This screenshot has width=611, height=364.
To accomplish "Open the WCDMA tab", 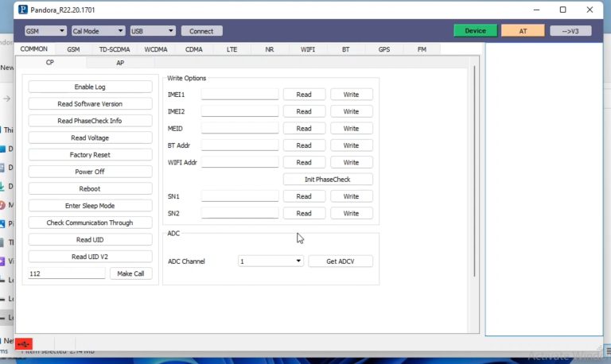I will pyautogui.click(x=155, y=49).
